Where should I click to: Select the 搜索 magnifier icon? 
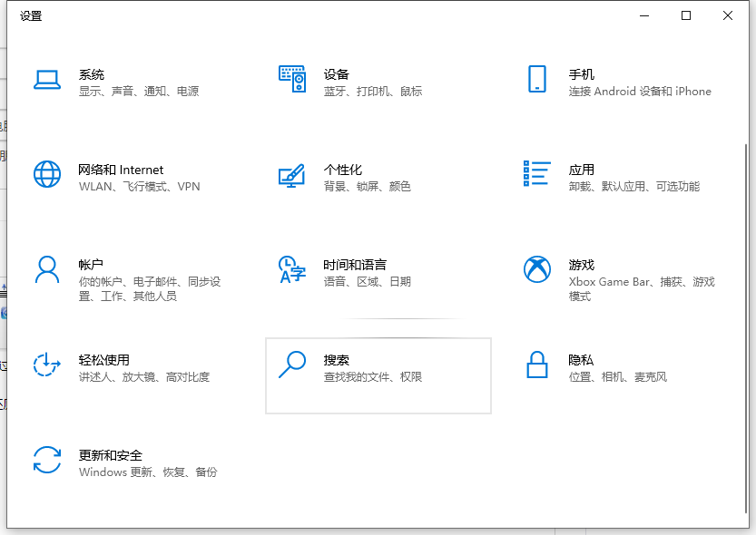point(292,365)
